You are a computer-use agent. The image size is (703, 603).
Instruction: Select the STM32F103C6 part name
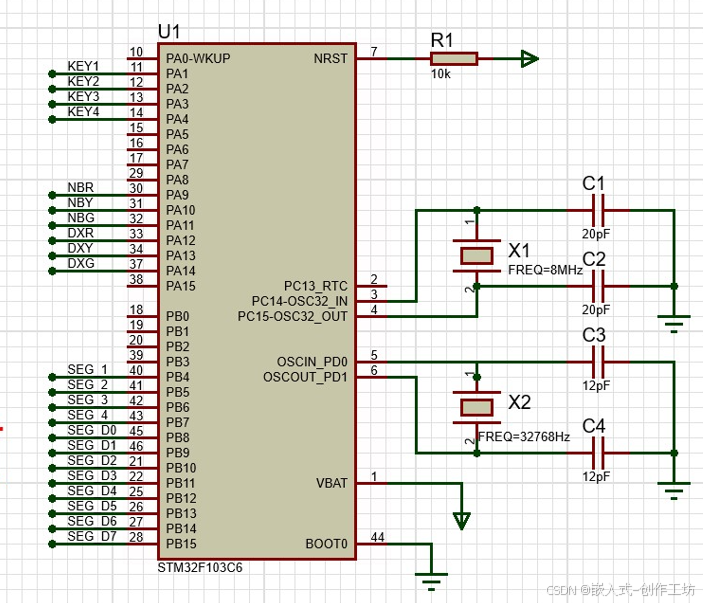(200, 568)
